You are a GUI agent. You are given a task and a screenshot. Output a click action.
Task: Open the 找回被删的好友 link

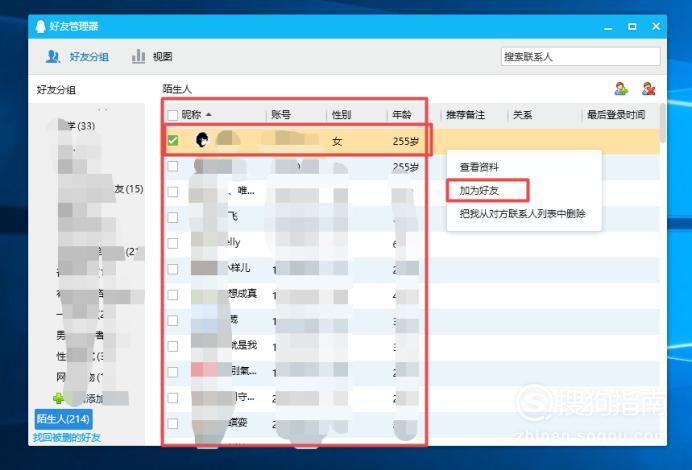tap(67, 438)
